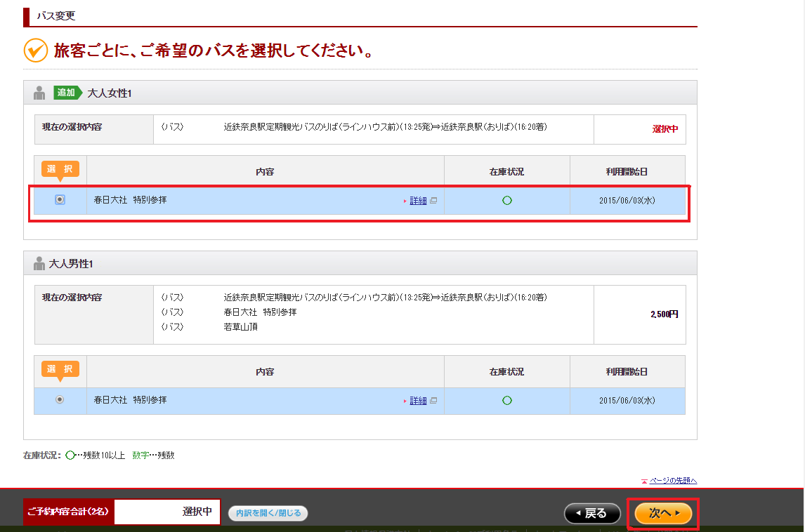The width and height of the screenshot is (805, 532).
Task: Click the 利用開始日 header in 大人女性1 table
Action: [627, 172]
